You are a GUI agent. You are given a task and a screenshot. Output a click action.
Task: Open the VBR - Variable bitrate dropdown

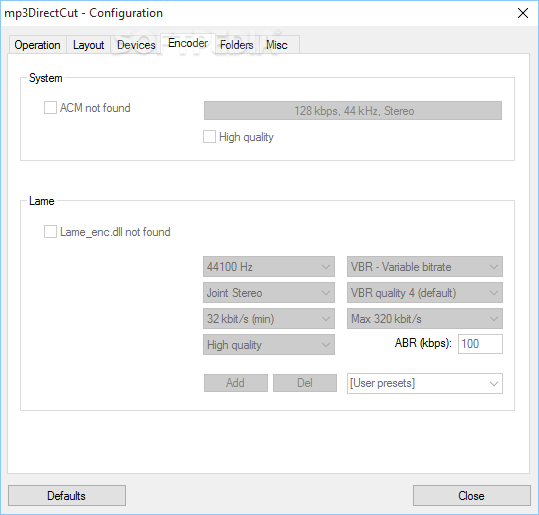pos(425,266)
